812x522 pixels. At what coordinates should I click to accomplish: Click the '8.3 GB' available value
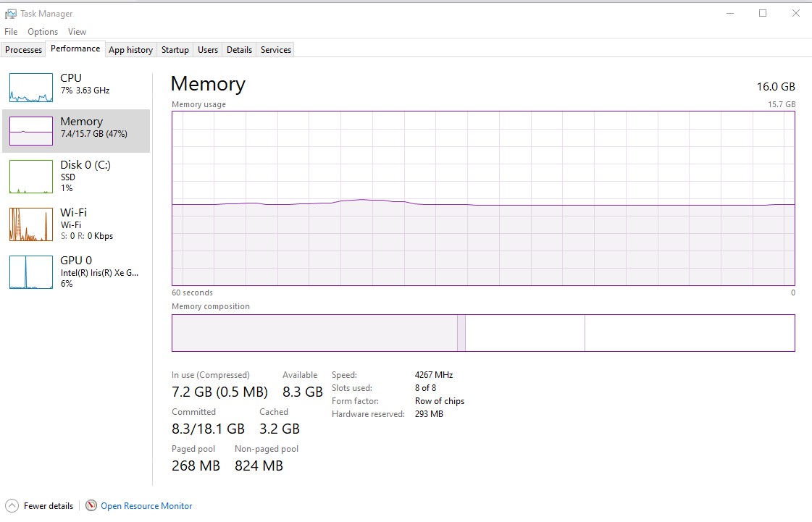coord(303,392)
